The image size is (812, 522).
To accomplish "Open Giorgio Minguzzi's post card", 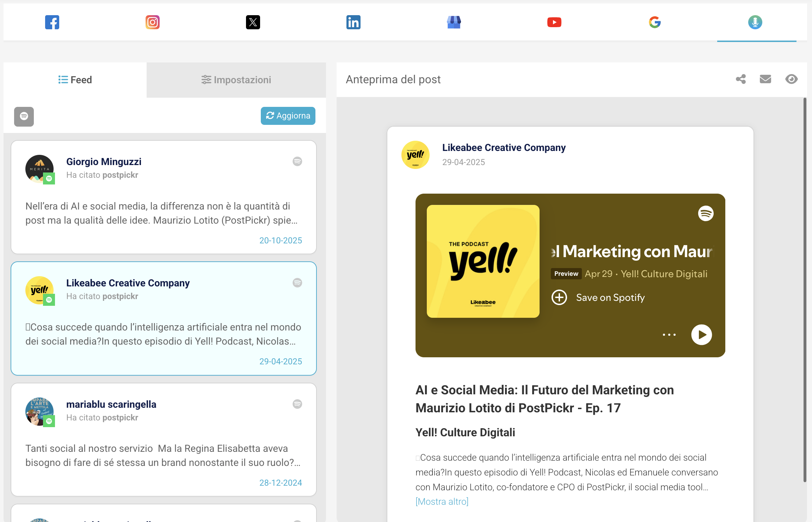I will [164, 197].
